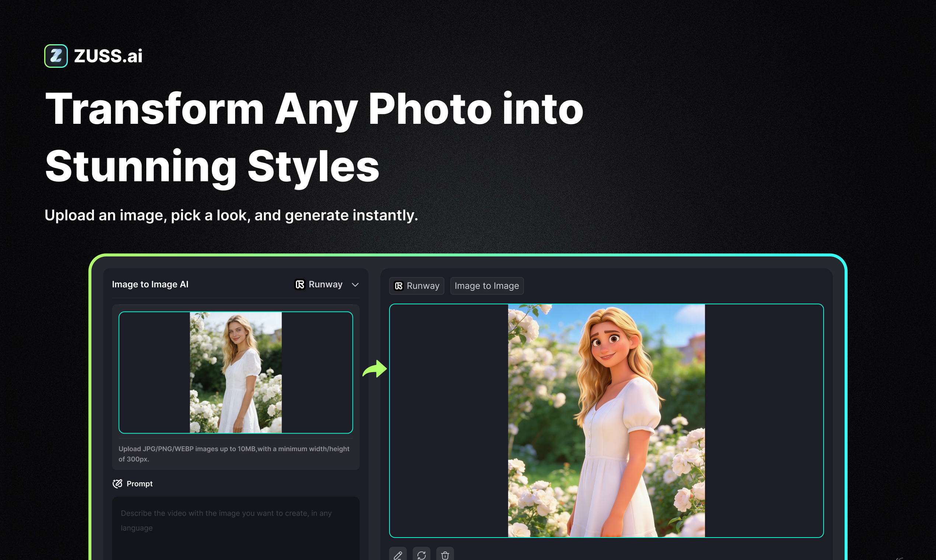Click the Image to Image AI panel title
The image size is (936, 560).
coord(150,284)
